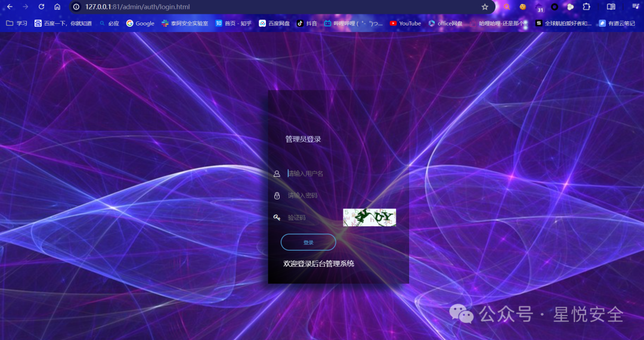Open the extension with badge 31

tap(539, 7)
